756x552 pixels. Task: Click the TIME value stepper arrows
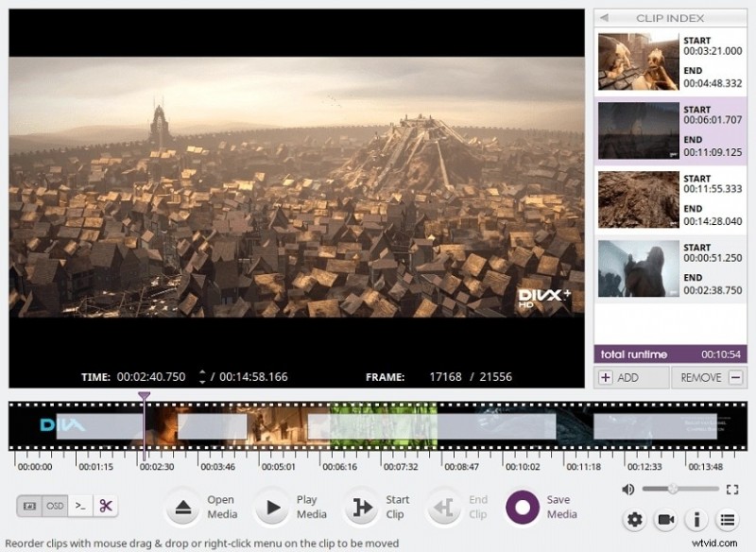[x=202, y=375]
